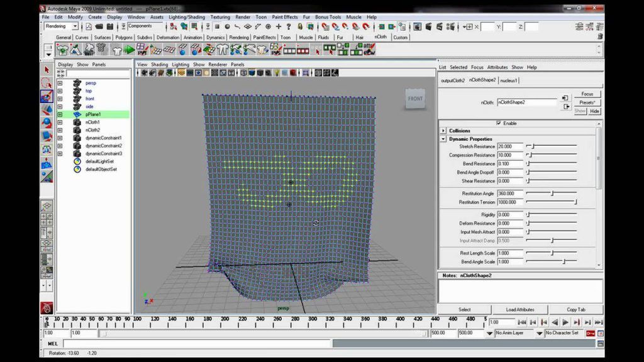Switch to the outputCloth2 tab

[453, 80]
